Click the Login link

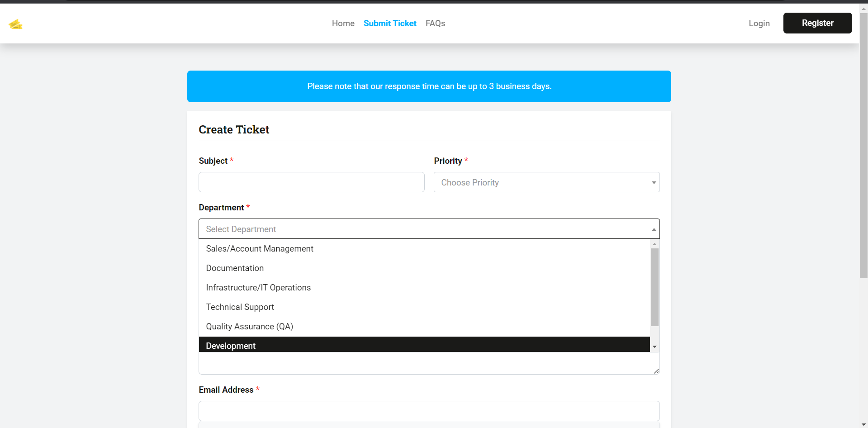759,23
